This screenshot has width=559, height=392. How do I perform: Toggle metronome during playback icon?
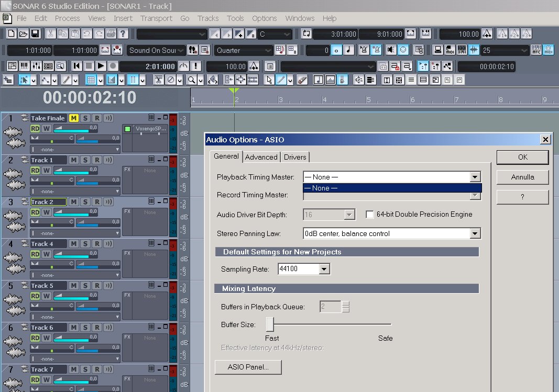point(364,50)
